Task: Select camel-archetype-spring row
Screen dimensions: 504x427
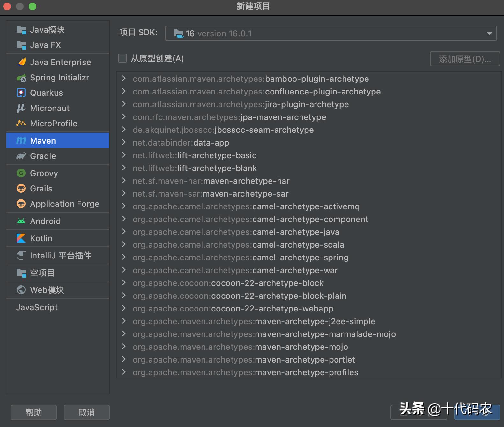Action: click(x=309, y=258)
